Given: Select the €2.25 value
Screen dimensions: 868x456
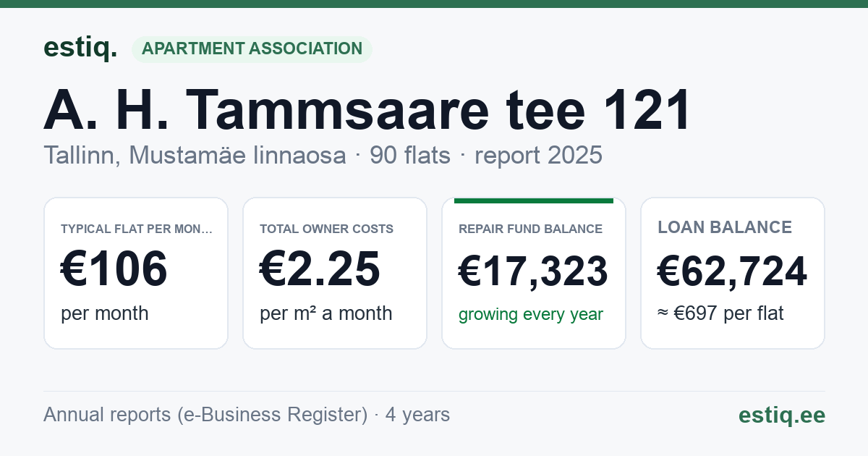Looking at the screenshot, I should point(320,269).
